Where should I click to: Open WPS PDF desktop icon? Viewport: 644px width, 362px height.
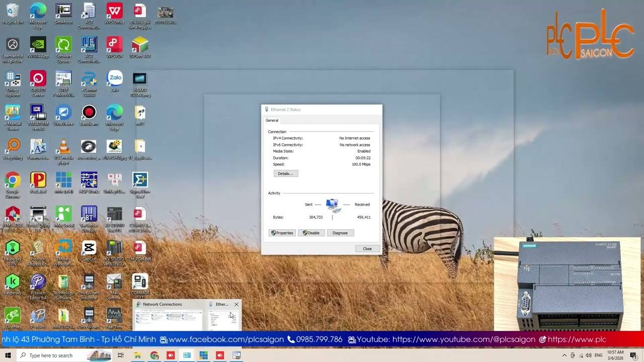114,48
